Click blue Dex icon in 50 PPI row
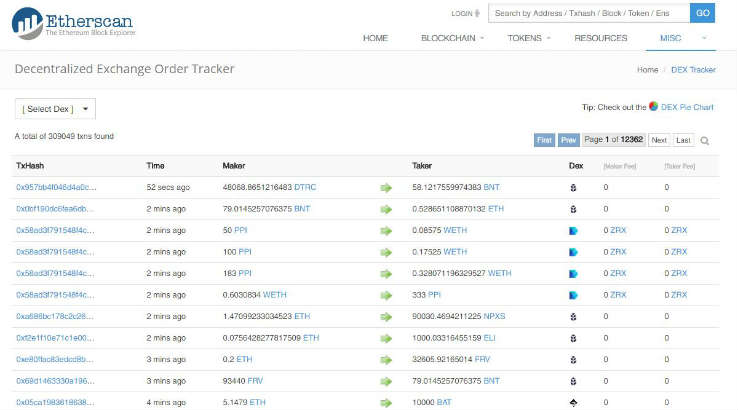 click(573, 230)
